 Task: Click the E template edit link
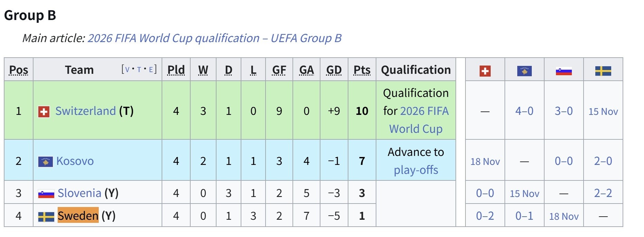(x=151, y=70)
